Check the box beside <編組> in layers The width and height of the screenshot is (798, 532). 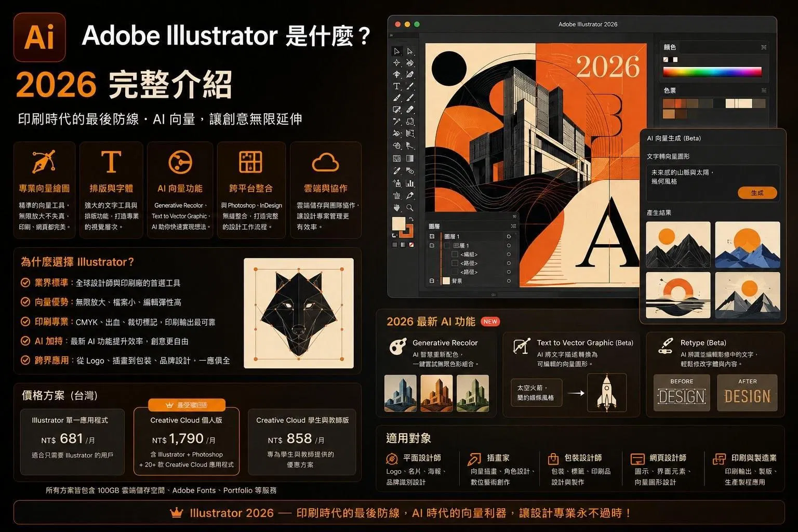click(x=455, y=255)
